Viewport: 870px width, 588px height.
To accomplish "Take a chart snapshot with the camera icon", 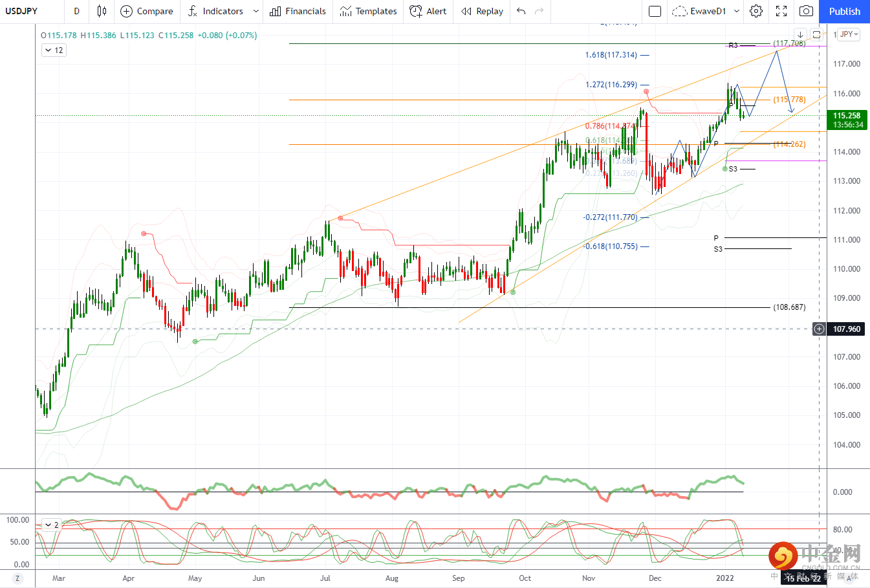I will (806, 11).
